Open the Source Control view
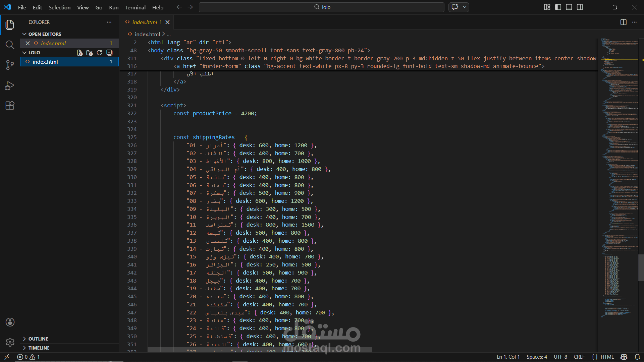Screen dimensions: 644x362 [x=10, y=65]
